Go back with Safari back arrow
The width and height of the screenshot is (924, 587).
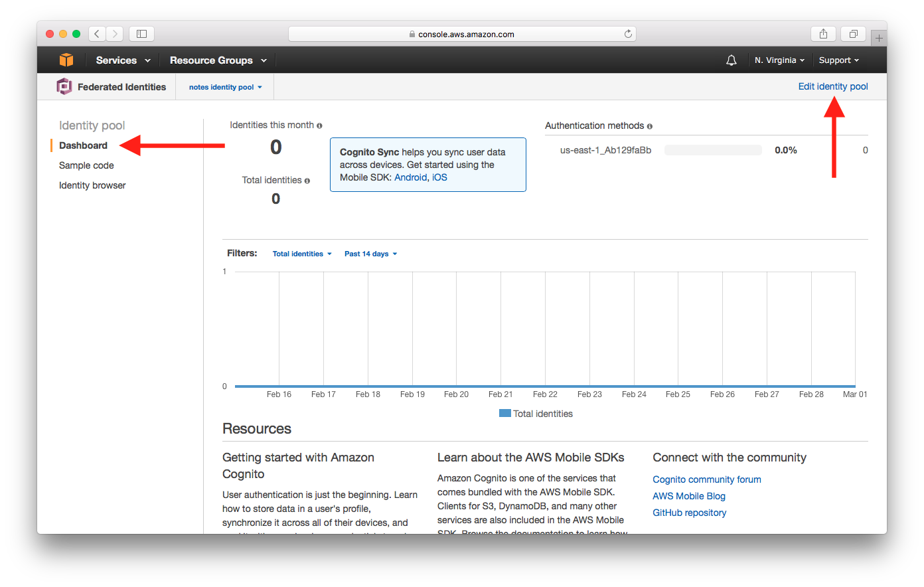97,34
